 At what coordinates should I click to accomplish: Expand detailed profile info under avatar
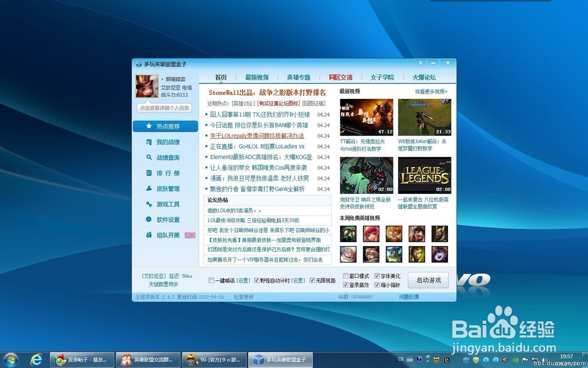tap(164, 107)
